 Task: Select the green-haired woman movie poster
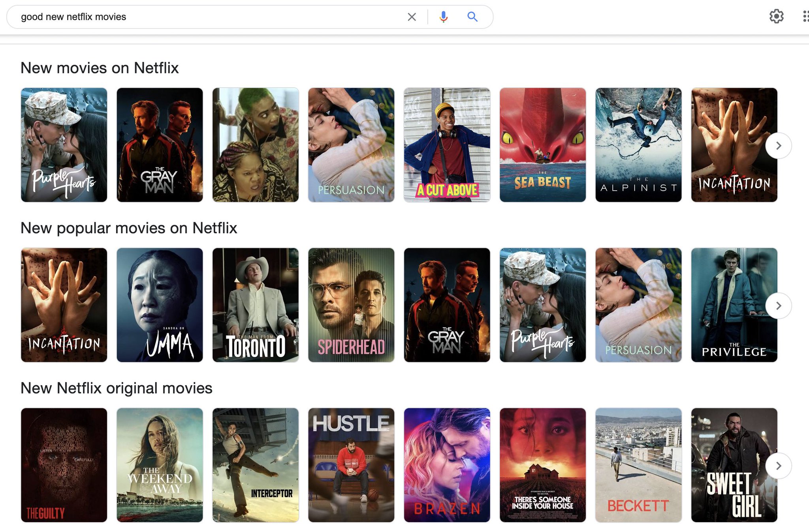(x=256, y=145)
